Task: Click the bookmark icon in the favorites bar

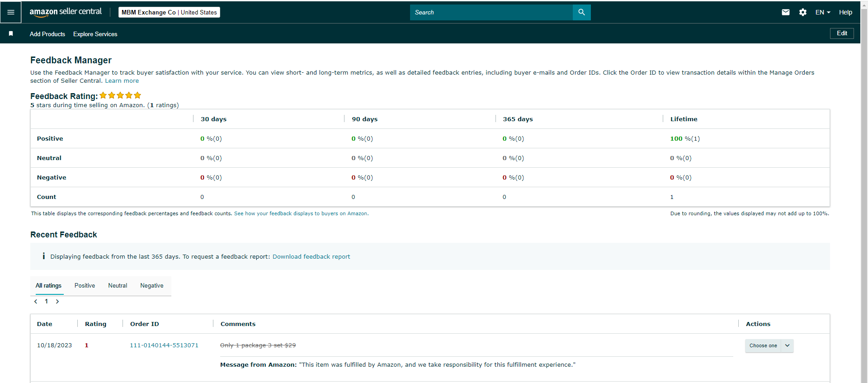Action: click(x=11, y=33)
